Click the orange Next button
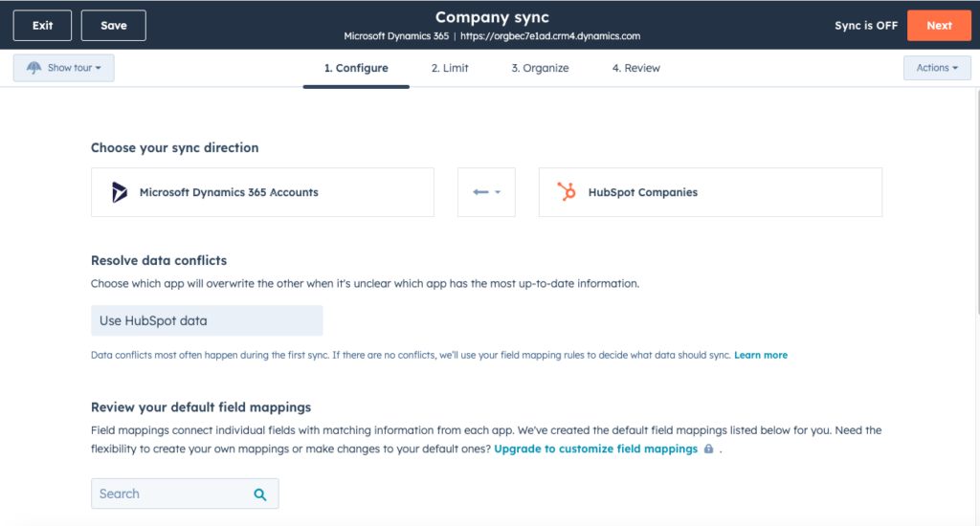 pyautogui.click(x=939, y=26)
